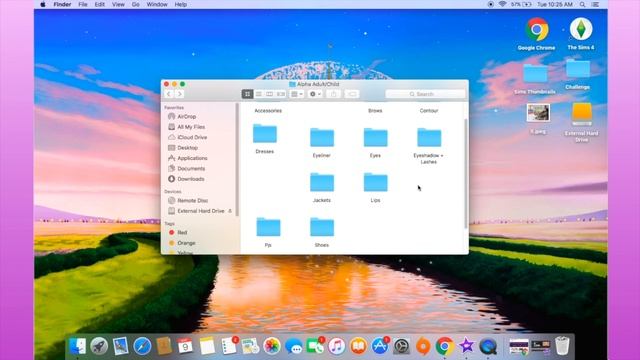Screen dimensions: 640x360
Task: Open Origin orange icon in Dock
Action: pyautogui.click(x=423, y=346)
